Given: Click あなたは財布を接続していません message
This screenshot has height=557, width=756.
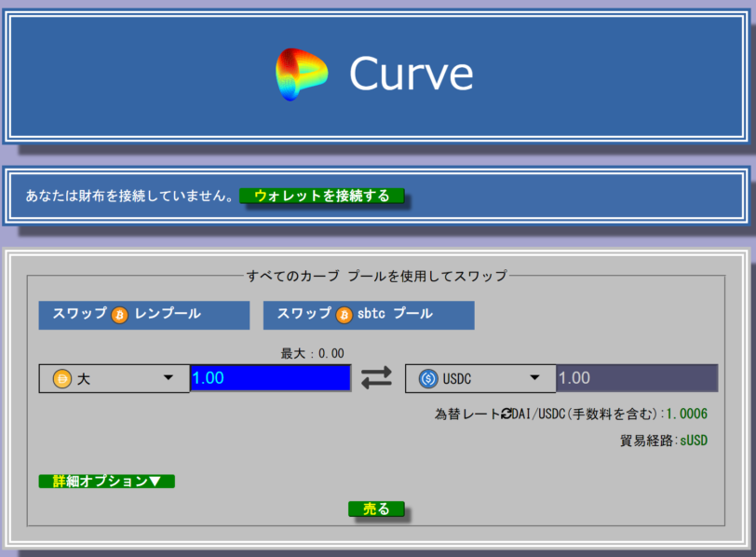Looking at the screenshot, I should (129, 196).
